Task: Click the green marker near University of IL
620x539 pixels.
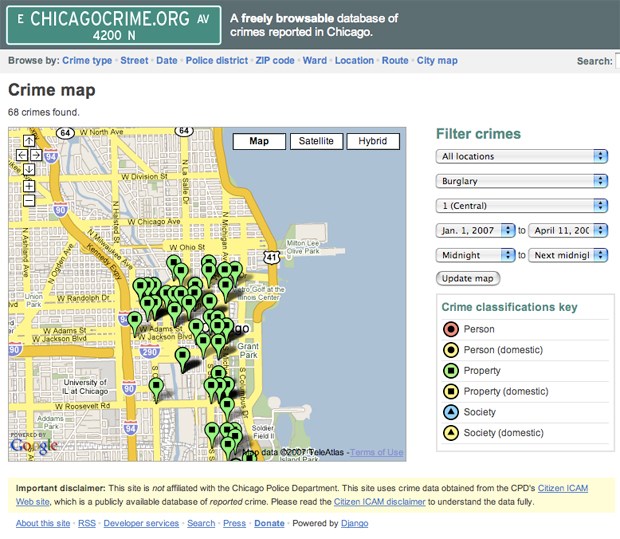Action: coord(156,389)
